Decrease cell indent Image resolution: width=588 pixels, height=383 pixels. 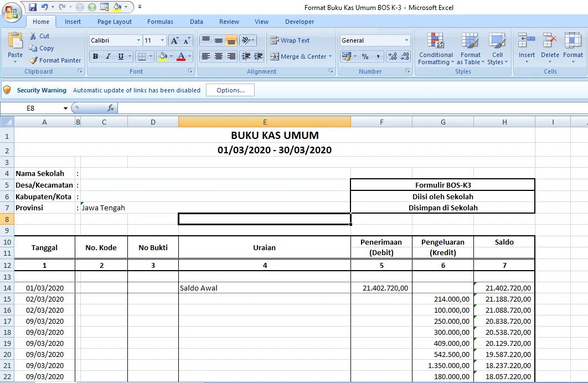(x=246, y=56)
